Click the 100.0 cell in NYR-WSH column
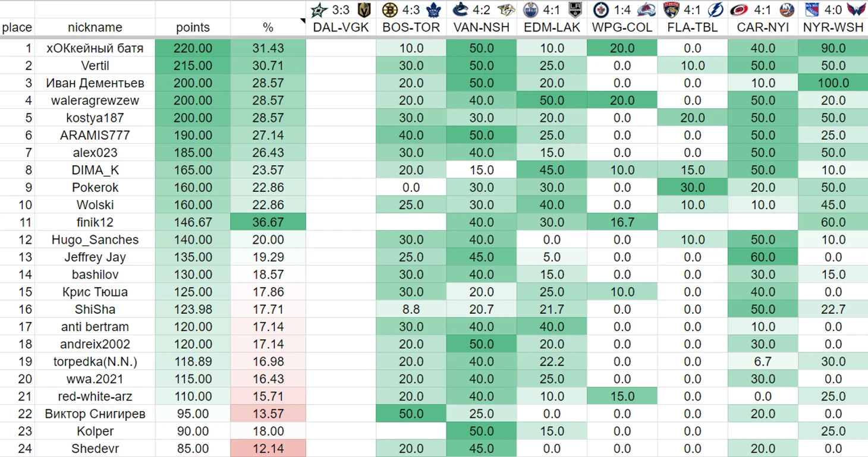The height and width of the screenshot is (457, 868). [833, 83]
